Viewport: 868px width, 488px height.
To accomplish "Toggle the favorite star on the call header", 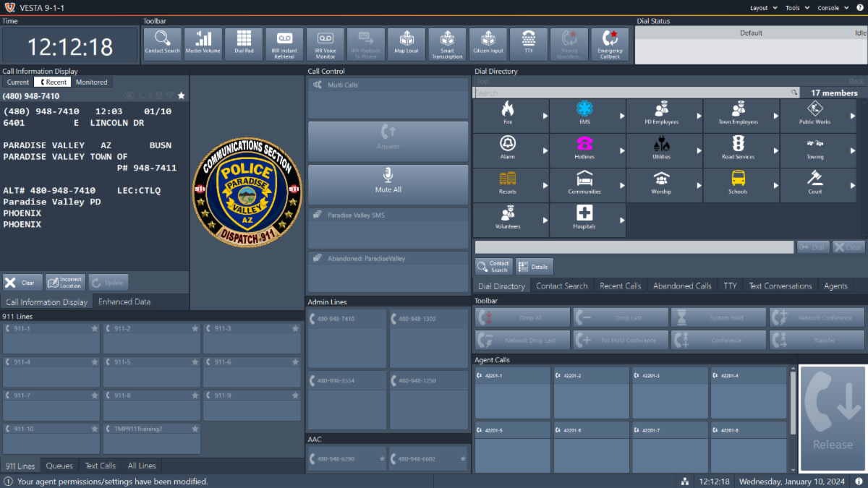I will 182,95.
